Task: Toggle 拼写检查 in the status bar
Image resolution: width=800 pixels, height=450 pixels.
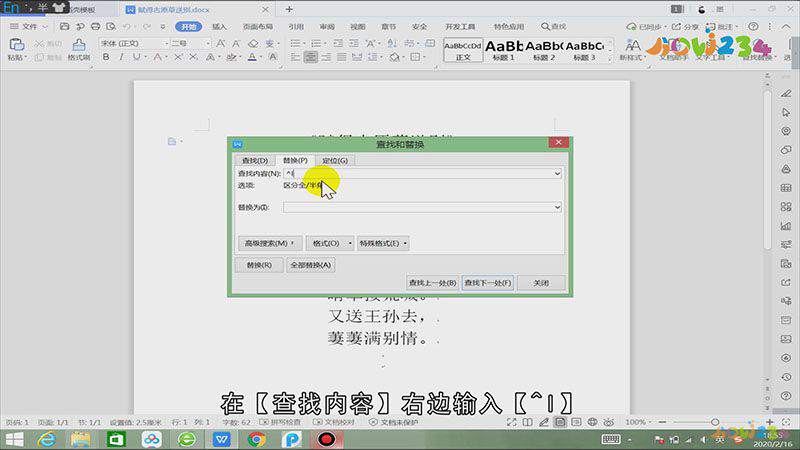Action: pyautogui.click(x=280, y=422)
